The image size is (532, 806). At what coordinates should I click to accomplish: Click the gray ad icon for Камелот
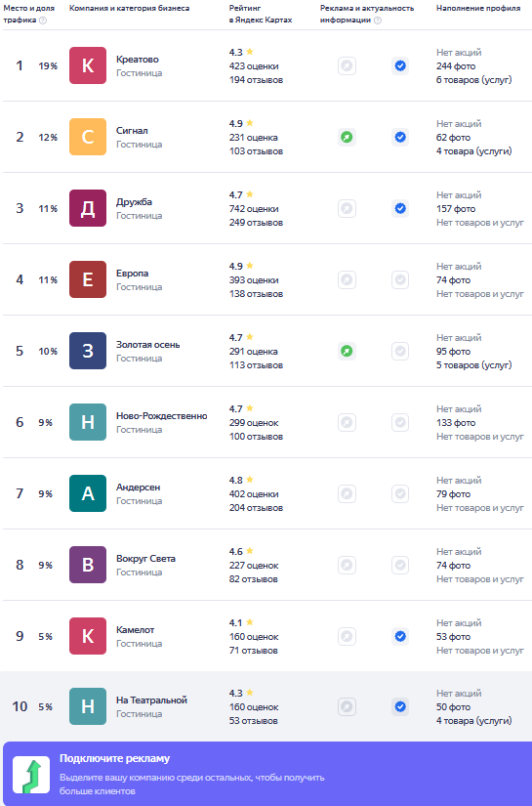[x=347, y=636]
